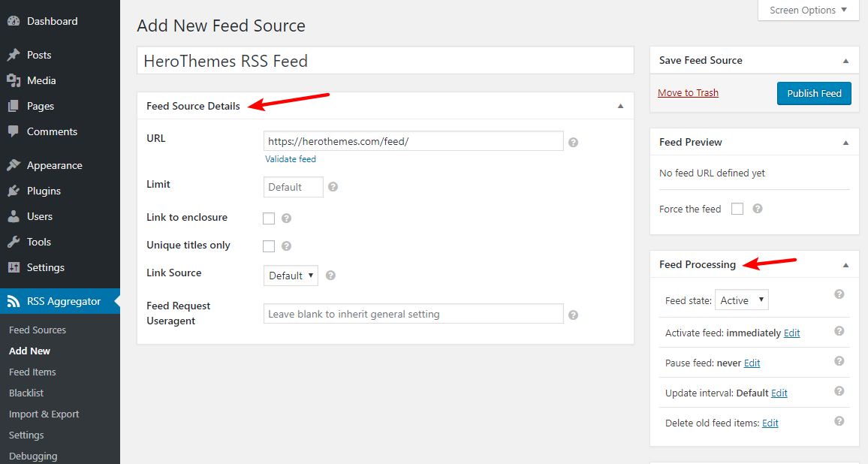Go to Import & Export menu item
This screenshot has width=868, height=464.
click(44, 414)
